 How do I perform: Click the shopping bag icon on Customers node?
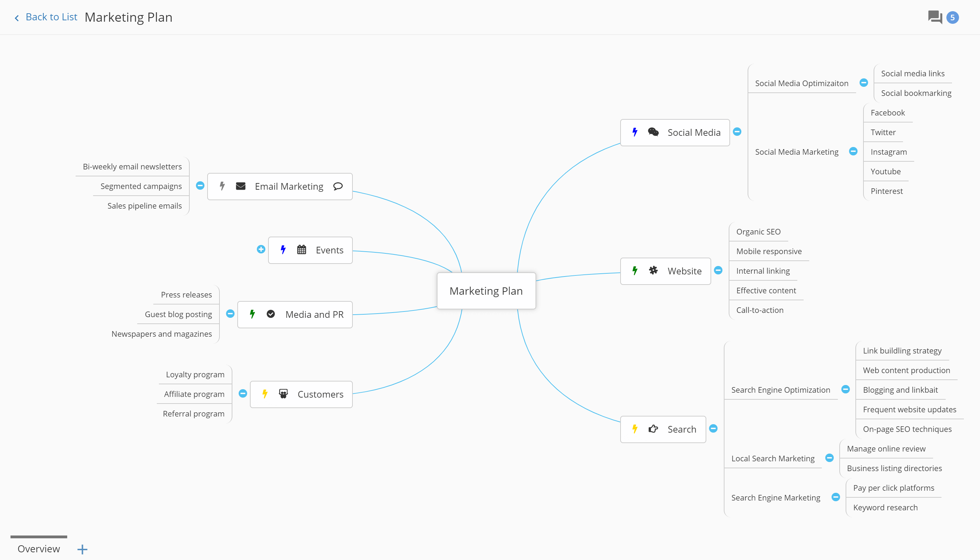tap(283, 394)
